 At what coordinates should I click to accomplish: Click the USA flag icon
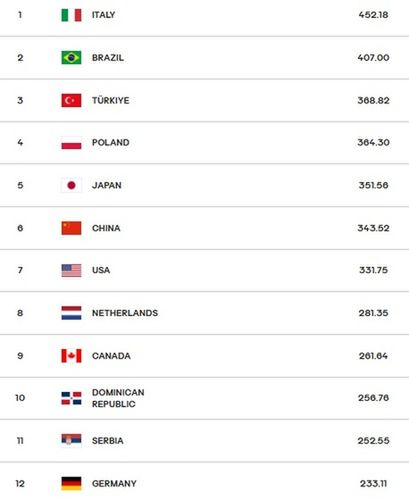[71, 270]
